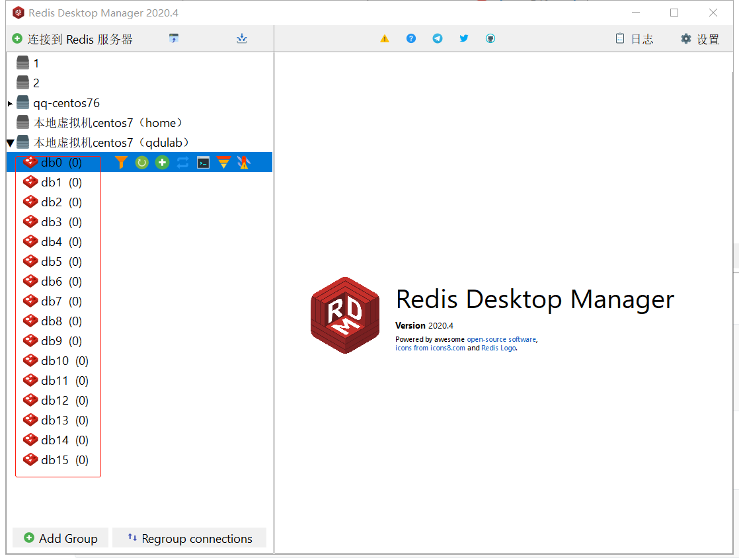Click the yellow warning triangle icon
This screenshot has height=560, width=739.
tap(385, 38)
